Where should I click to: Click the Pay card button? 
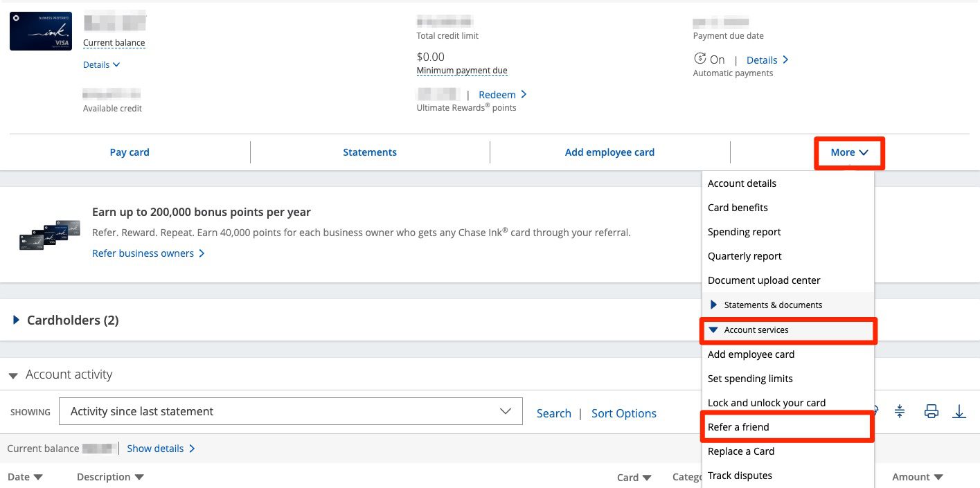(x=130, y=152)
